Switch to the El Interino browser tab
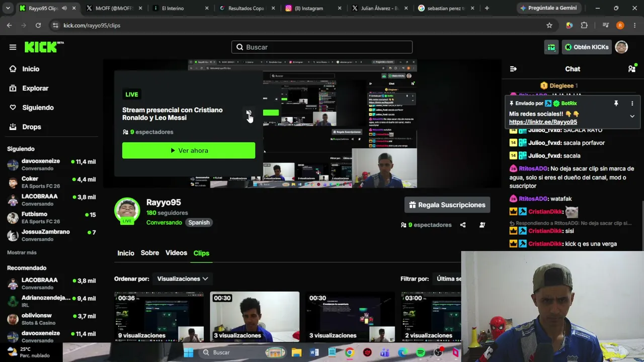Image resolution: width=644 pixels, height=362 pixels. point(181,8)
